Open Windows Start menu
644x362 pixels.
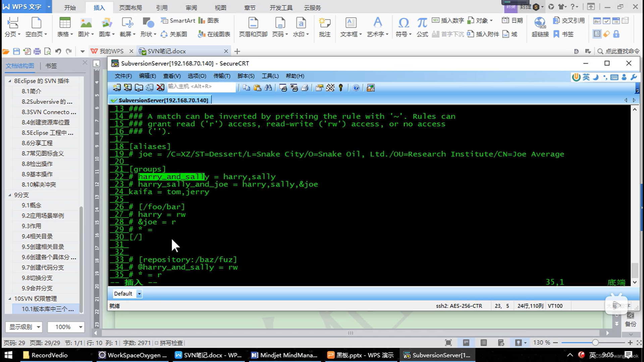click(x=8, y=355)
